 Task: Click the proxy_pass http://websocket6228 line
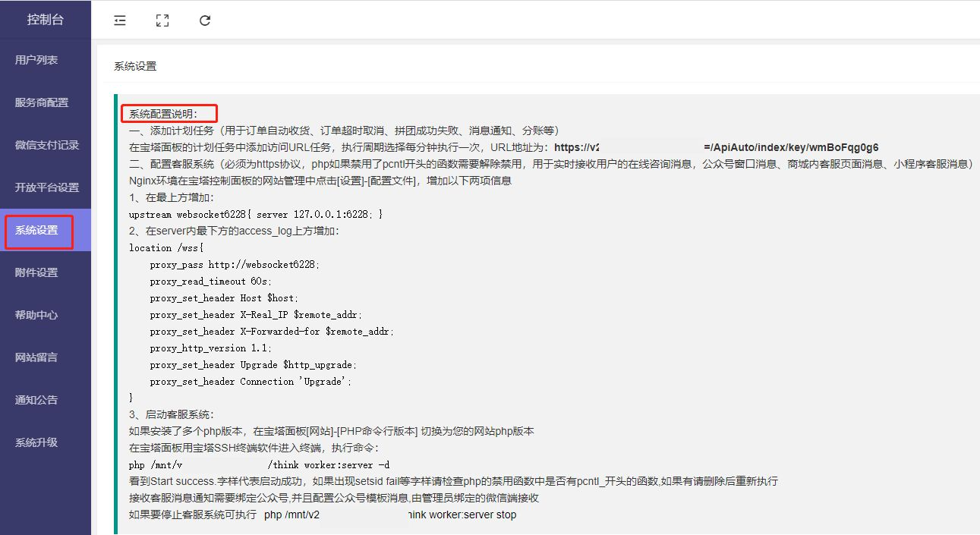pos(235,265)
